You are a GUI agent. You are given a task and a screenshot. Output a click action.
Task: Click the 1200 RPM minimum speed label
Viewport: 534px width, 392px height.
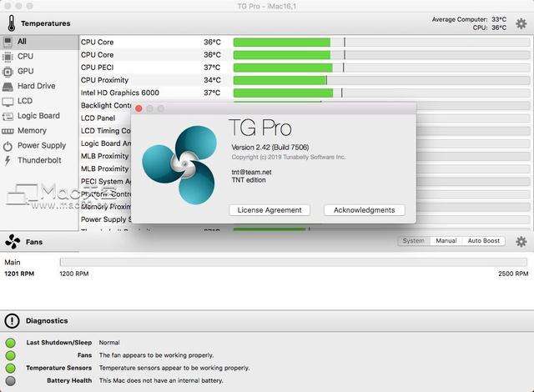(x=74, y=274)
